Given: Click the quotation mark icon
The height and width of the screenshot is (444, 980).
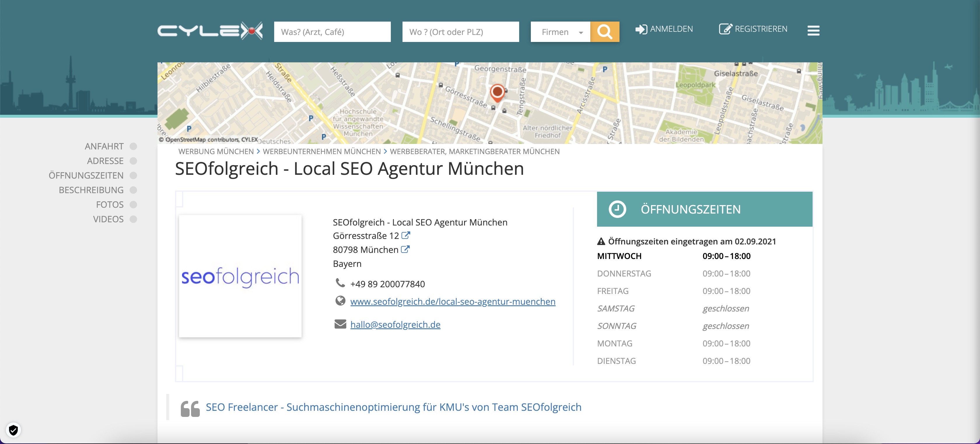Looking at the screenshot, I should (x=190, y=409).
